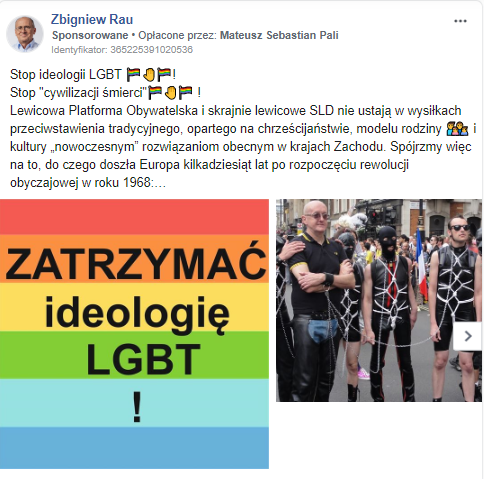This screenshot has height=479, width=484.
Task: Open the three-dot post options menu
Action: [460, 21]
